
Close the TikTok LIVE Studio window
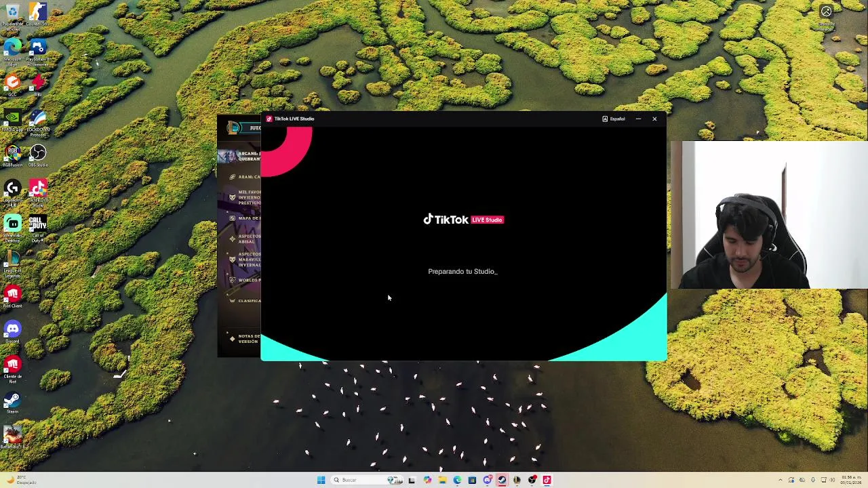click(x=654, y=119)
